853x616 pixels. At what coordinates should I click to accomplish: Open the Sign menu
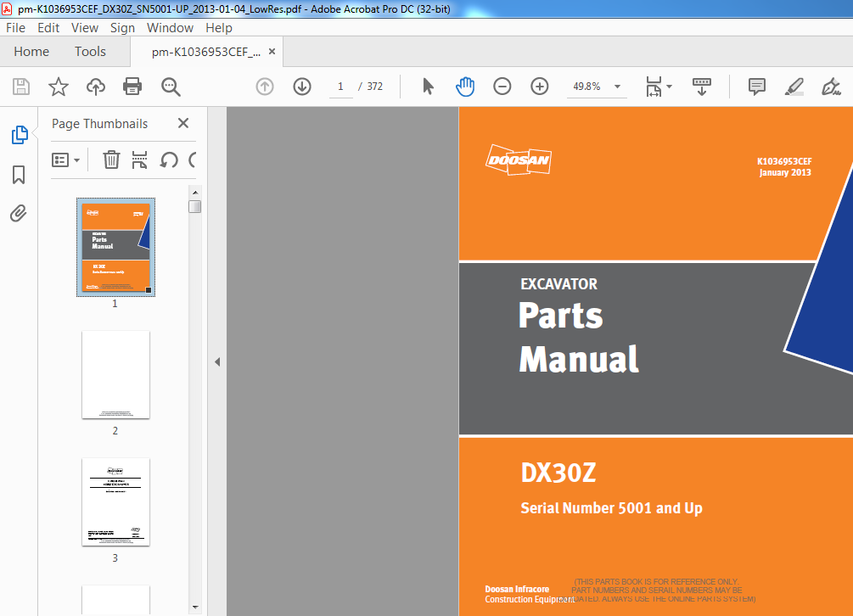122,28
